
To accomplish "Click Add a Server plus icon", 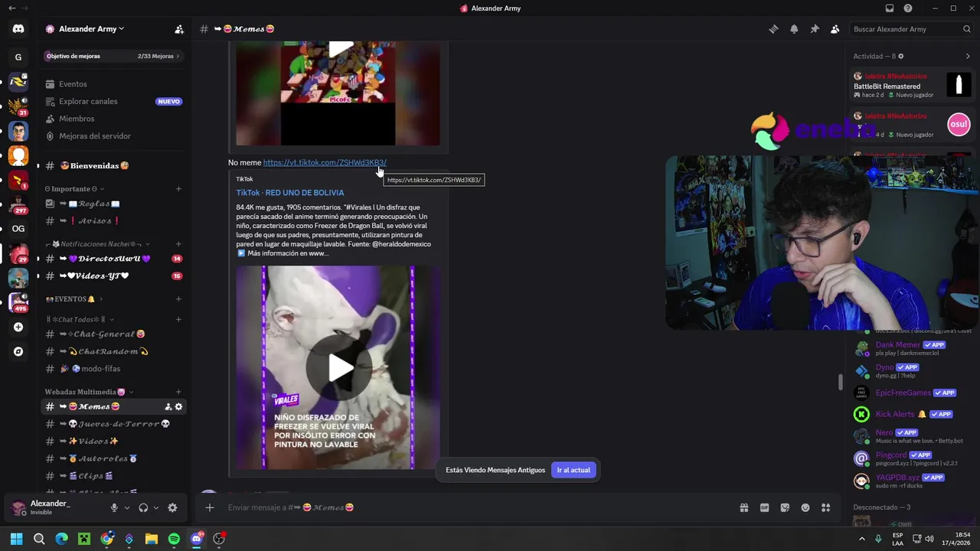I will (x=18, y=327).
